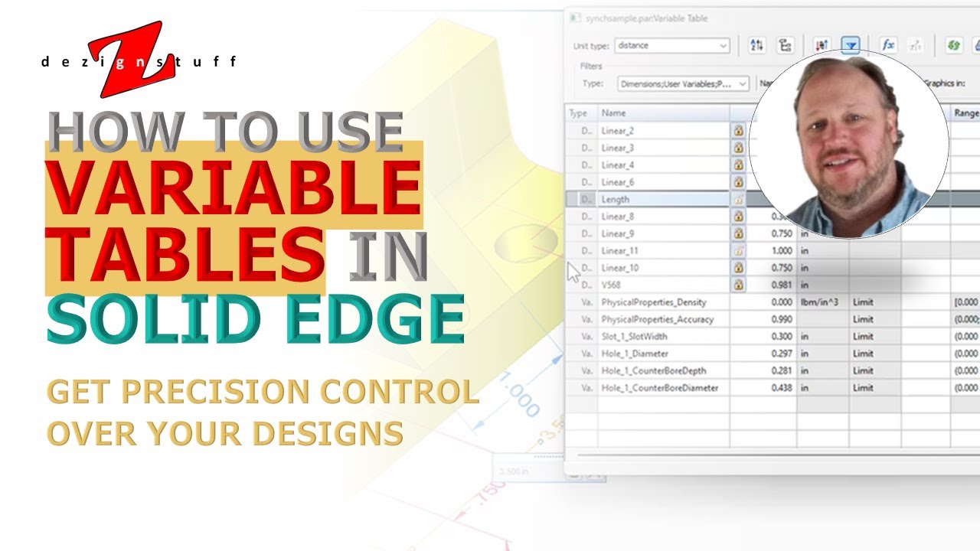This screenshot has height=551, width=980.
Task: Click the Limit cell in the Slot_1_SlotWidth row
Action: tap(875, 337)
